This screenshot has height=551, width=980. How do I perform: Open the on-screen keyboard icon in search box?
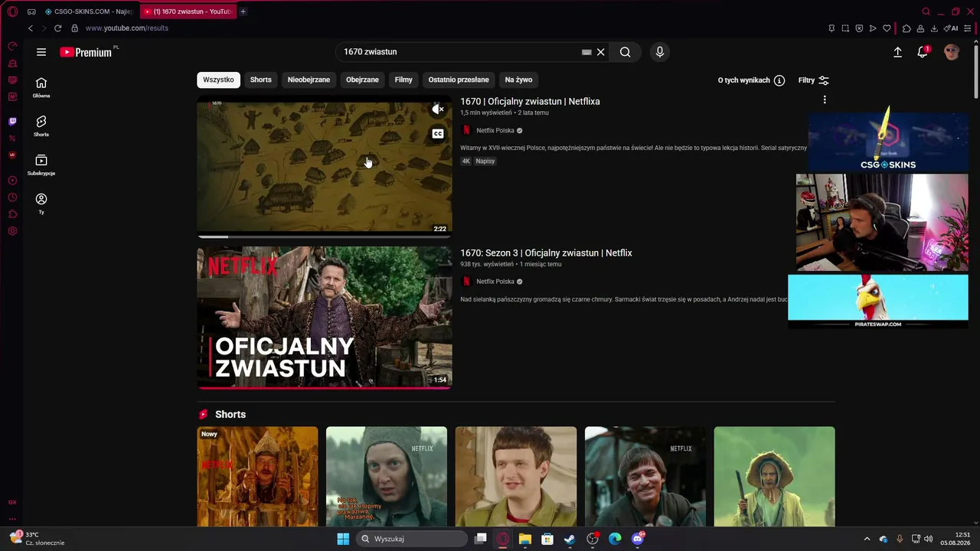click(586, 52)
